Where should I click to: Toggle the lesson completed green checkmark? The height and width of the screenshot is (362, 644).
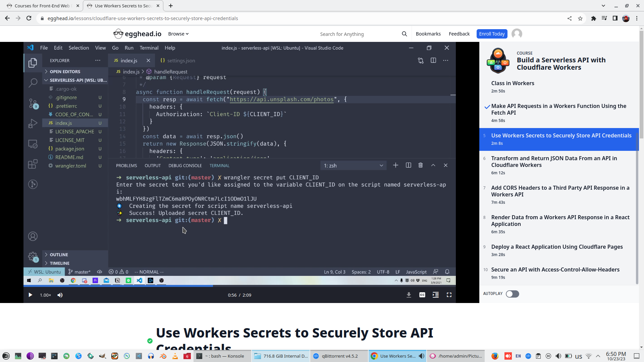(x=150, y=341)
